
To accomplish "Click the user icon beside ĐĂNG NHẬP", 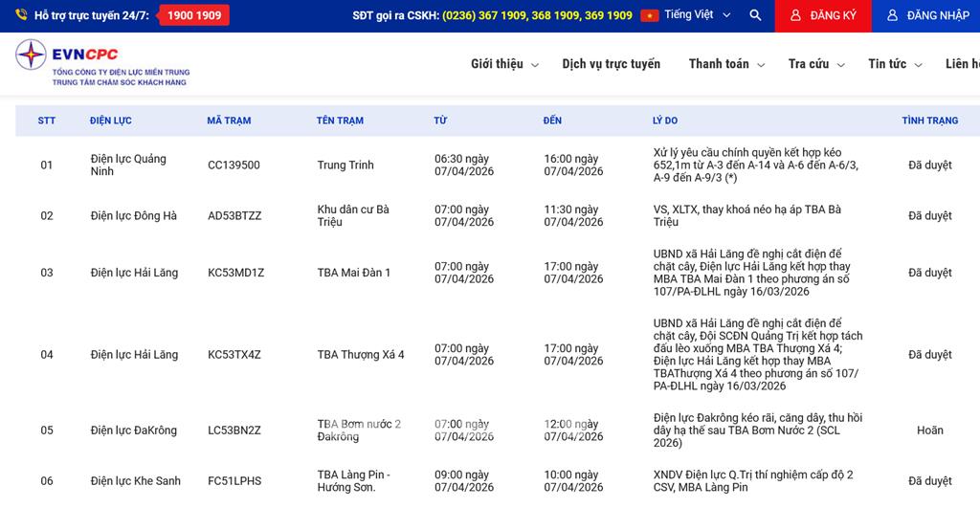I will point(892,15).
